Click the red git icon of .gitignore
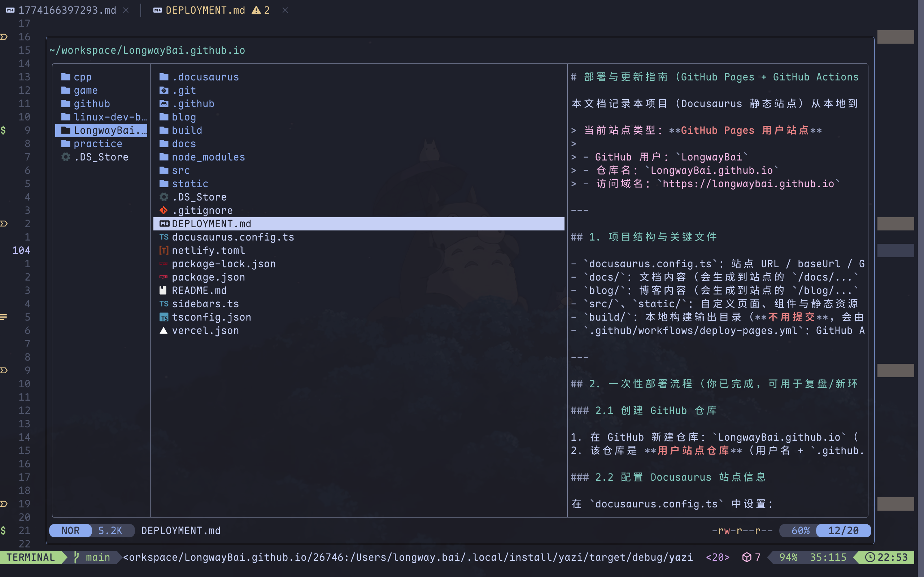The width and height of the screenshot is (924, 577). [x=164, y=210]
